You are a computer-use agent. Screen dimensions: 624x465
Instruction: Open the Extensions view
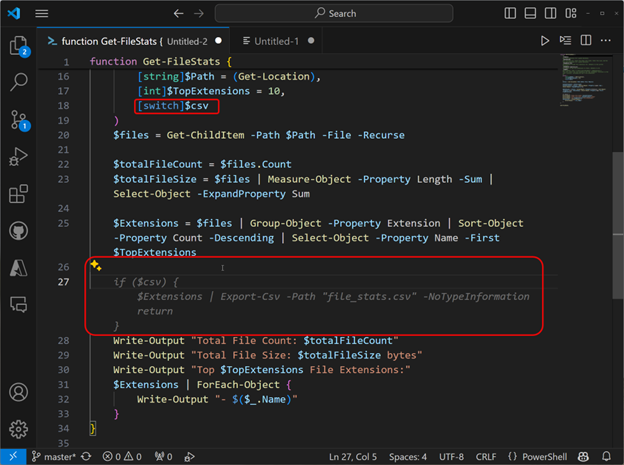click(18, 194)
